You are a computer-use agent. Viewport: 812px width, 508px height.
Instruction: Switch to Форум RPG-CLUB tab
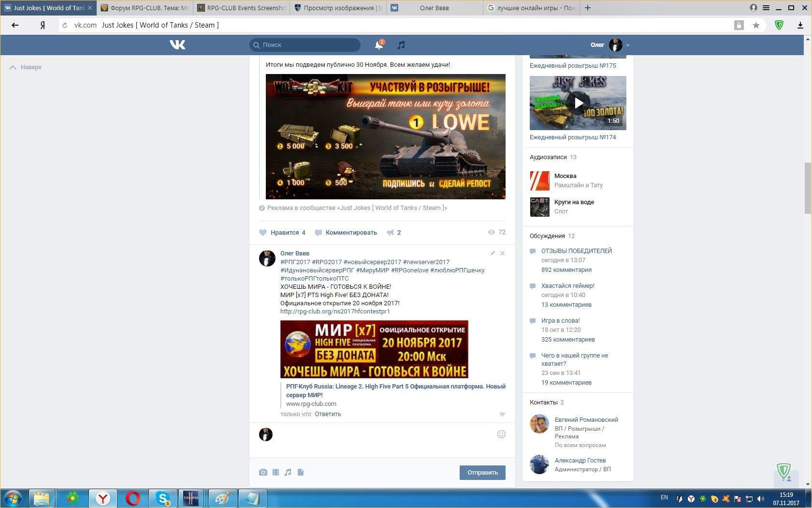pos(145,8)
